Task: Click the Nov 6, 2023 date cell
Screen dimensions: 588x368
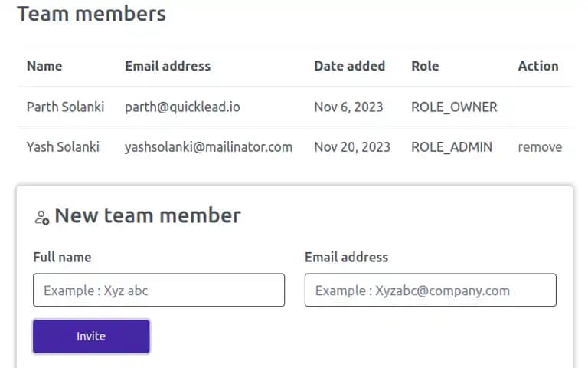Action: click(x=348, y=107)
